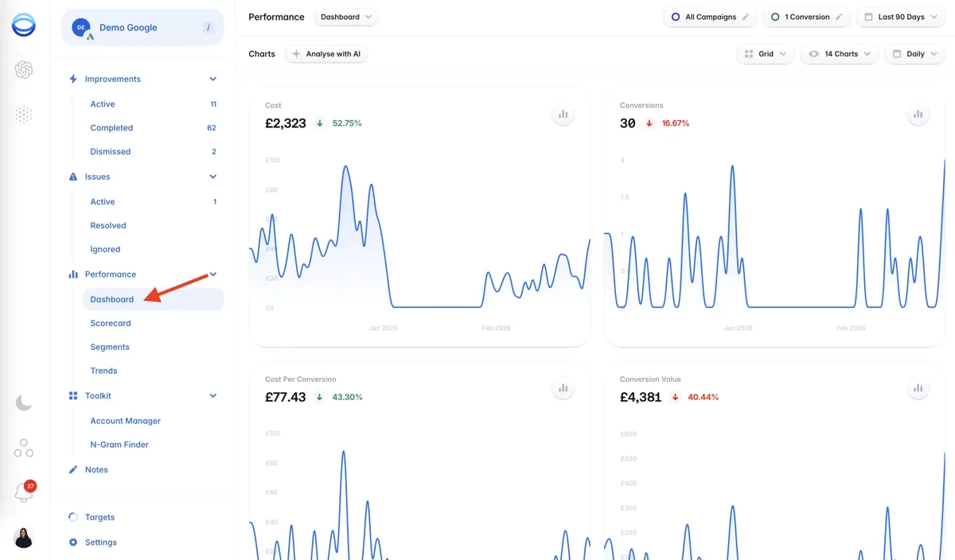Click the £77.43 cost per conversion value

(x=286, y=397)
